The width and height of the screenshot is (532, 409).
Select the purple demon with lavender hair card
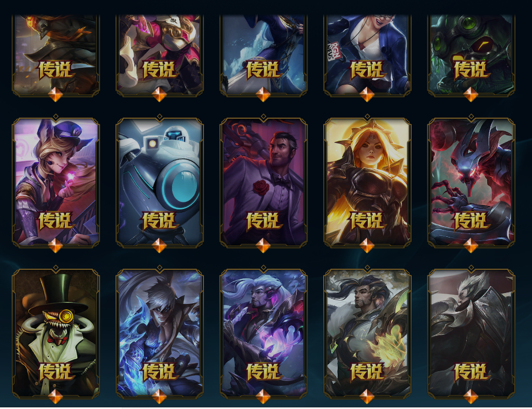pos(263,333)
